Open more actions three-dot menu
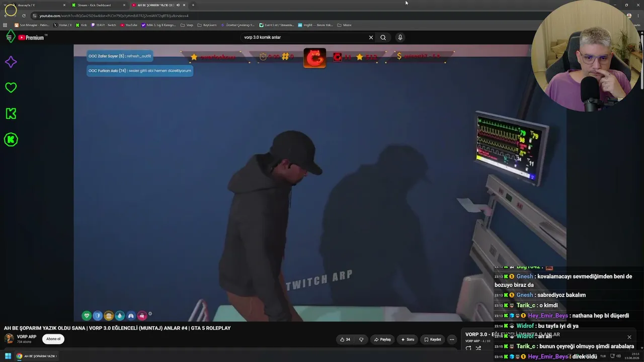Image resolution: width=644 pixels, height=362 pixels. coord(452,339)
